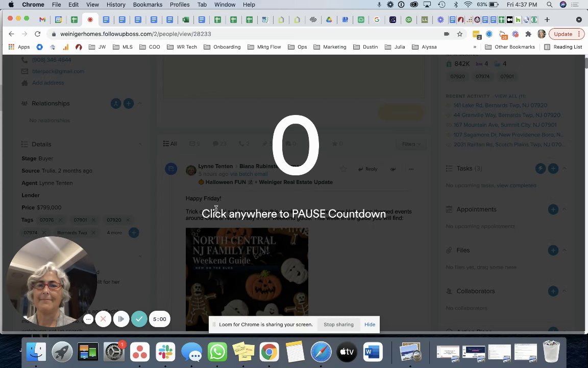The image size is (588, 368).
Task: Click the Loom webcam bubble
Action: tap(52, 282)
